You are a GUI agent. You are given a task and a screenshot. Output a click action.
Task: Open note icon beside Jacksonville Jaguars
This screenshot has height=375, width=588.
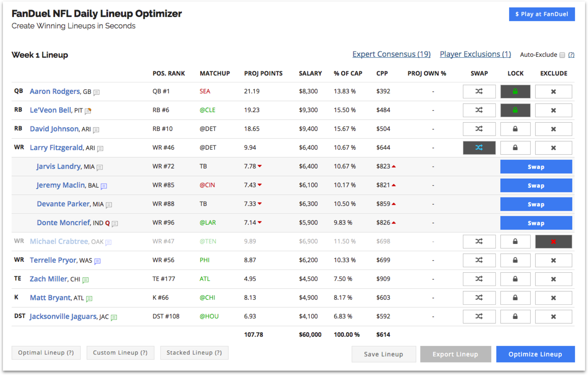[x=114, y=317]
